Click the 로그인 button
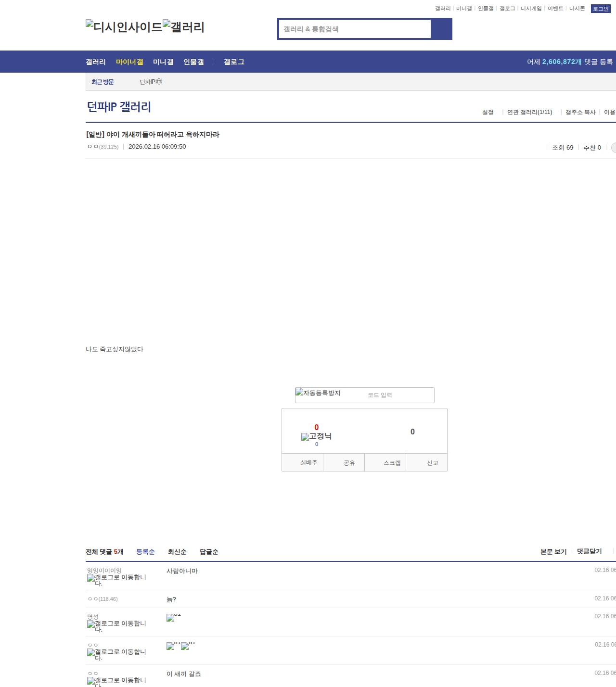The image size is (616, 687). (x=601, y=9)
